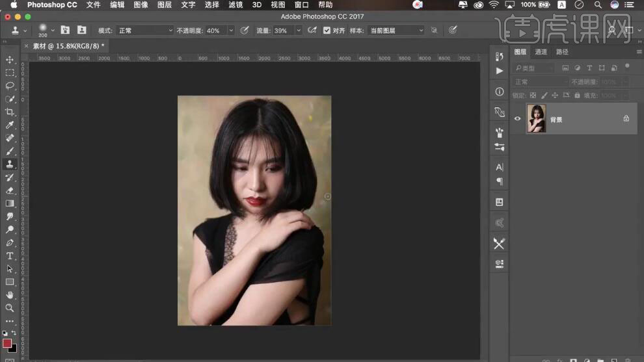The width and height of the screenshot is (644, 362).
Task: Select the Horizontal Type tool
Action: 10,256
